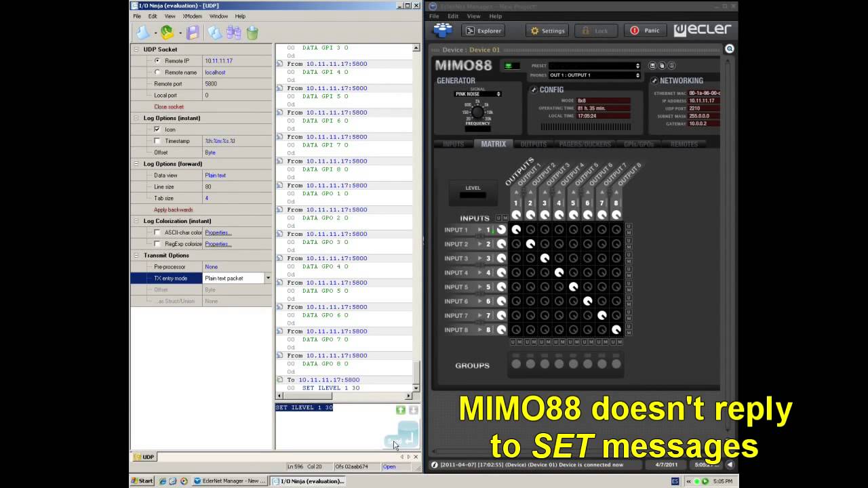Click the I/O Ninja taskbar button

[309, 481]
